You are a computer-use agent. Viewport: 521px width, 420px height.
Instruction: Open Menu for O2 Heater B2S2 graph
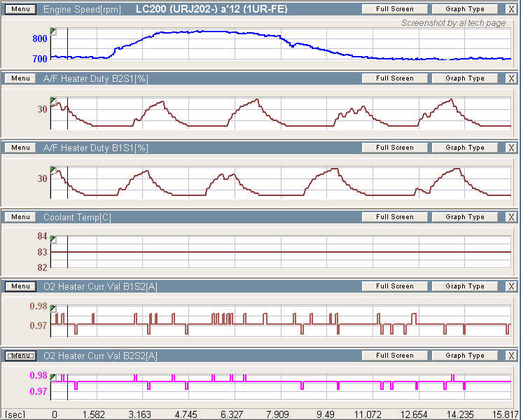[x=21, y=356]
